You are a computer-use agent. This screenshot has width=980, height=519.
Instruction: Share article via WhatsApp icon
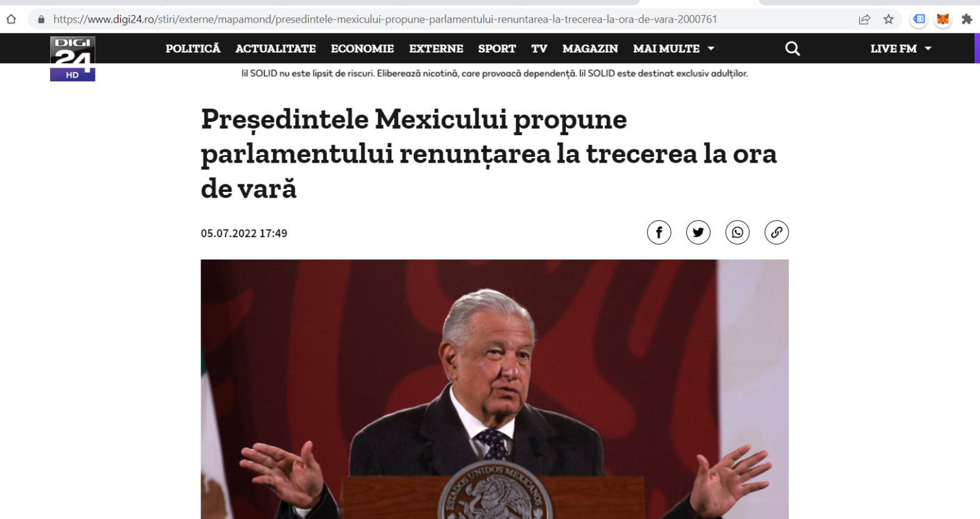(737, 233)
